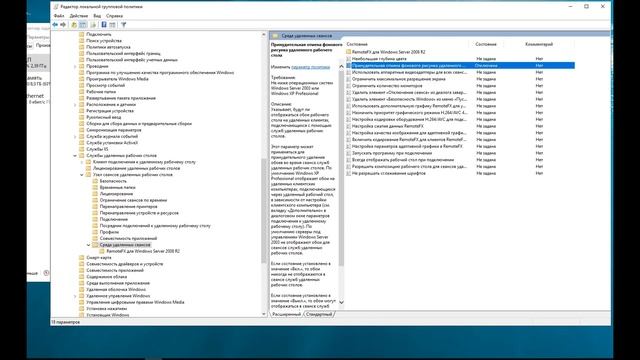
Task: Select the Политики автозапуска folder
Action: click(x=108, y=47)
